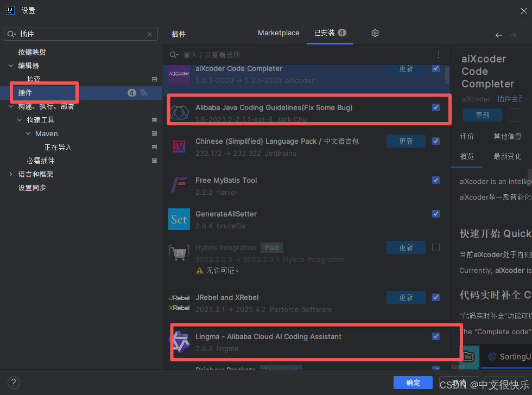Click the JRebel and XRebel logo
The width and height of the screenshot is (532, 395).
[179, 303]
